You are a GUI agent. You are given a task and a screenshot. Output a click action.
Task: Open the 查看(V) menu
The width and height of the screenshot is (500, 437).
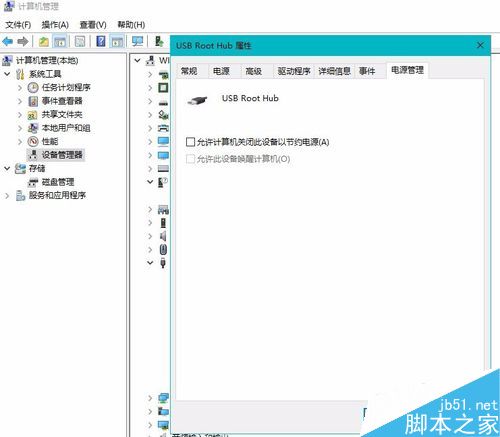(x=93, y=25)
